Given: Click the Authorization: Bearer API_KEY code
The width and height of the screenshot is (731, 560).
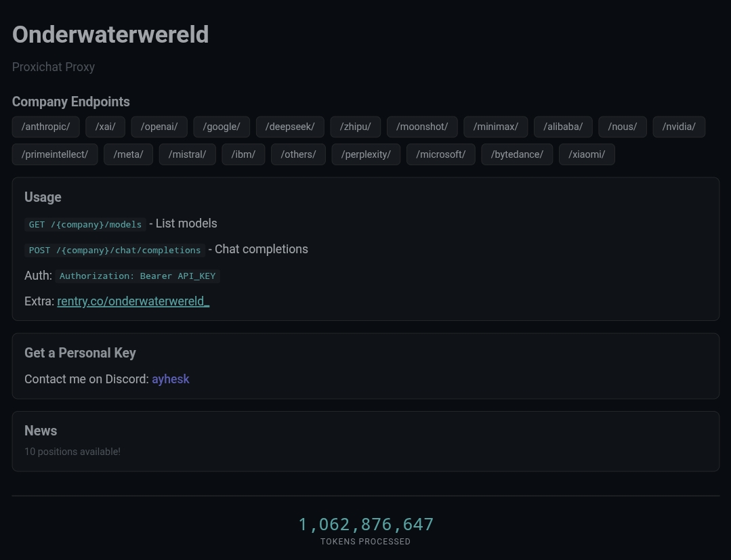Looking at the screenshot, I should click(x=138, y=276).
